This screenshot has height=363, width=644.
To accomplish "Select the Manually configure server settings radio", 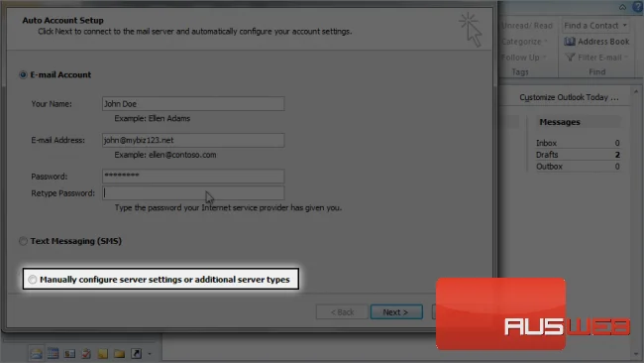I will coord(33,280).
